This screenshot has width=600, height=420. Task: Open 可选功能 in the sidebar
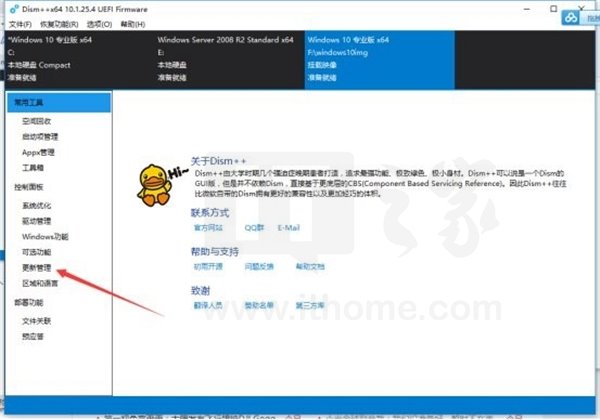(36, 252)
